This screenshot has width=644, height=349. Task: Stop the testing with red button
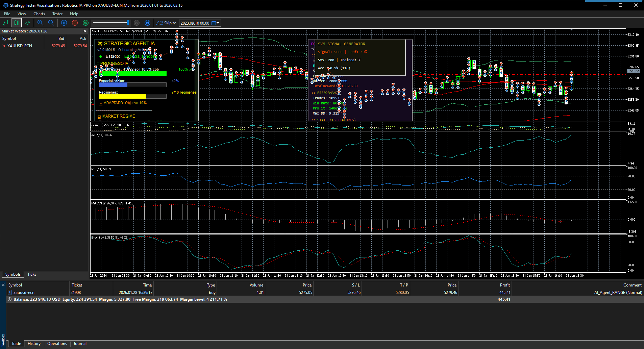[75, 23]
